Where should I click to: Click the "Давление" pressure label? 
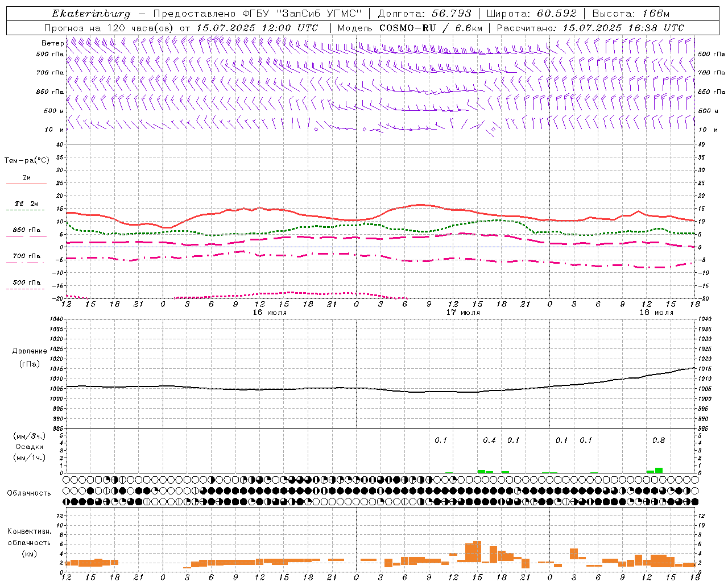(x=30, y=351)
